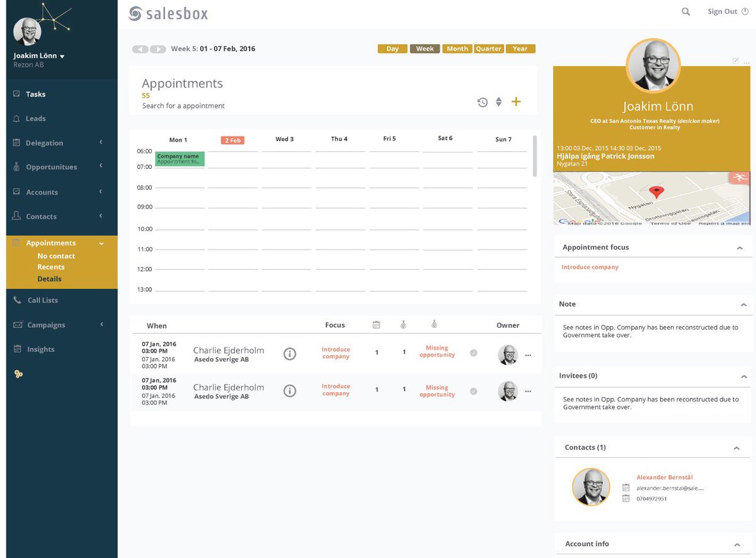The height and width of the screenshot is (558, 756).
Task: Collapse the Note section
Action: (743, 305)
